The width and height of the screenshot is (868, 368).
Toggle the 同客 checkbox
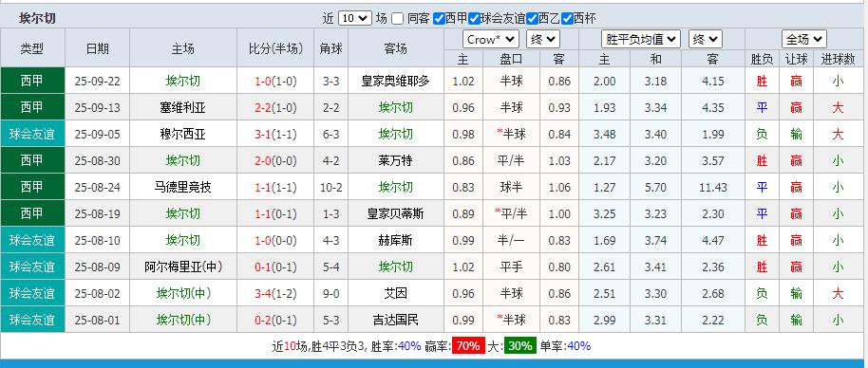point(398,19)
